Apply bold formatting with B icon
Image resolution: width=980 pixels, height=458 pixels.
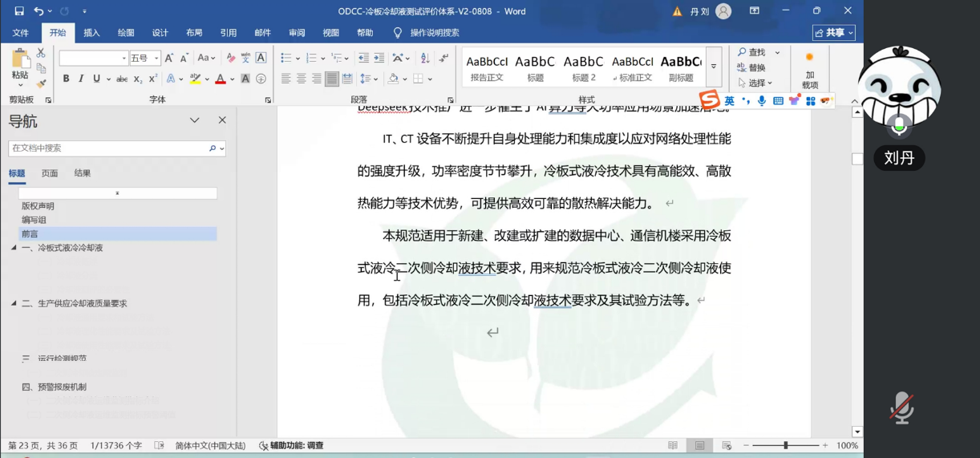tap(66, 79)
